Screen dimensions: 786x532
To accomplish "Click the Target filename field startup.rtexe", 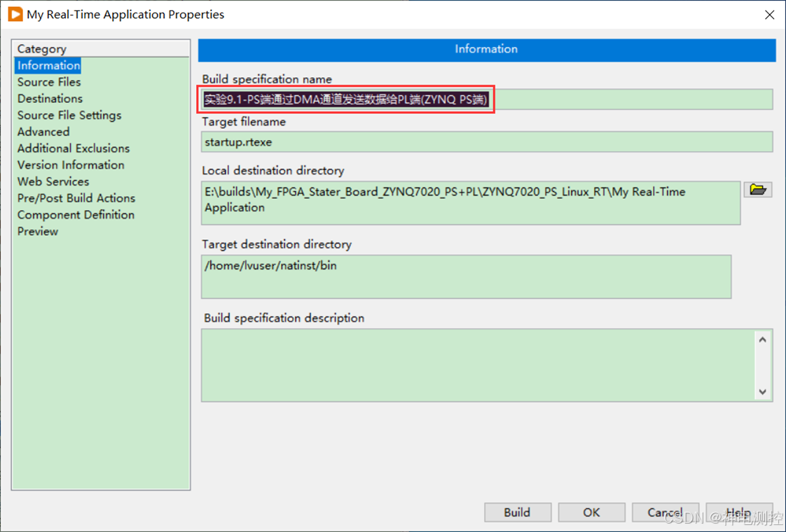I will pyautogui.click(x=487, y=142).
